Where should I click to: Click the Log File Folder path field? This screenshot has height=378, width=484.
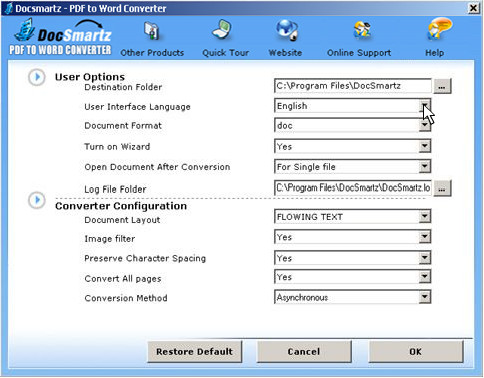[353, 188]
